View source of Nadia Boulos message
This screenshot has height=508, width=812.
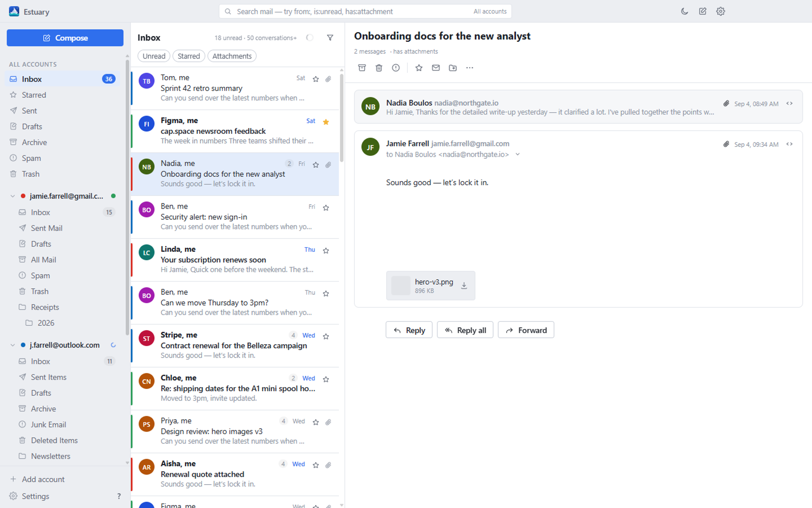click(789, 104)
